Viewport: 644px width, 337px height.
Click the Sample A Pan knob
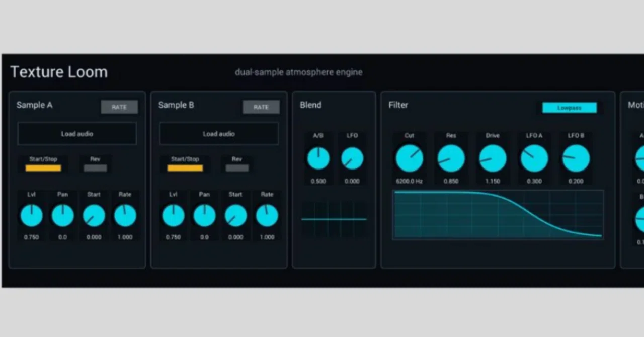pyautogui.click(x=62, y=215)
